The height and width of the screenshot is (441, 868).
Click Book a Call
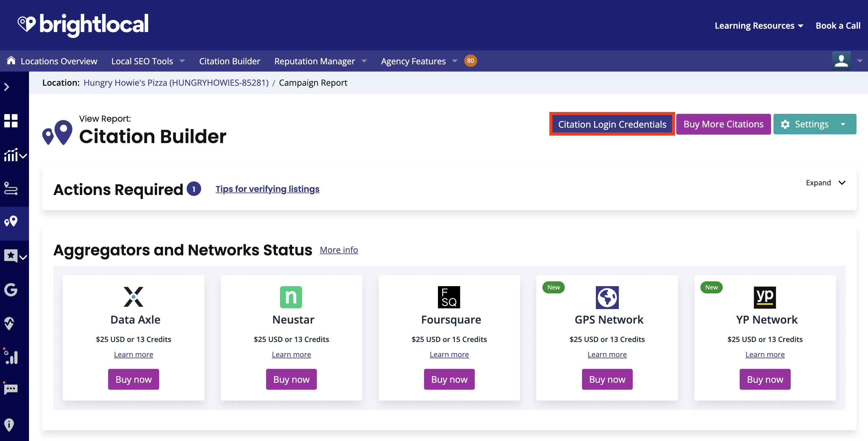click(x=838, y=26)
